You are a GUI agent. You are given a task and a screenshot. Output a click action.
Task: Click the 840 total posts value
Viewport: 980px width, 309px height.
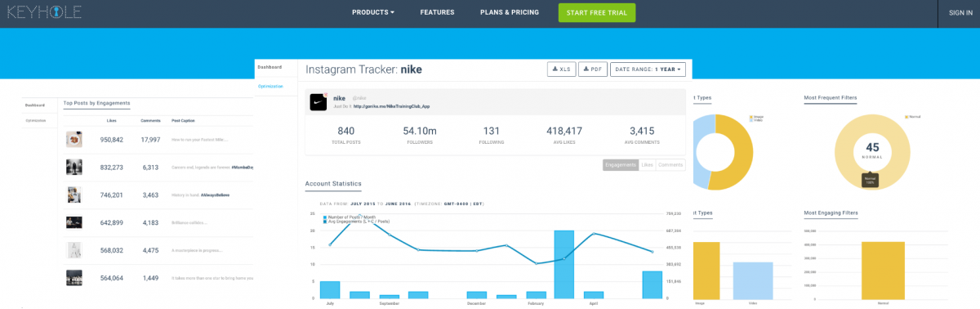pos(346,131)
